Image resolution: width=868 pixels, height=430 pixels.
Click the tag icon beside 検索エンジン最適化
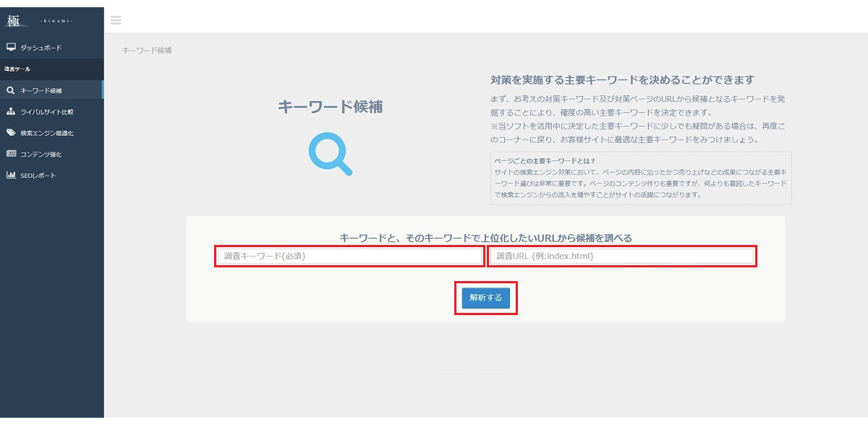click(x=11, y=133)
